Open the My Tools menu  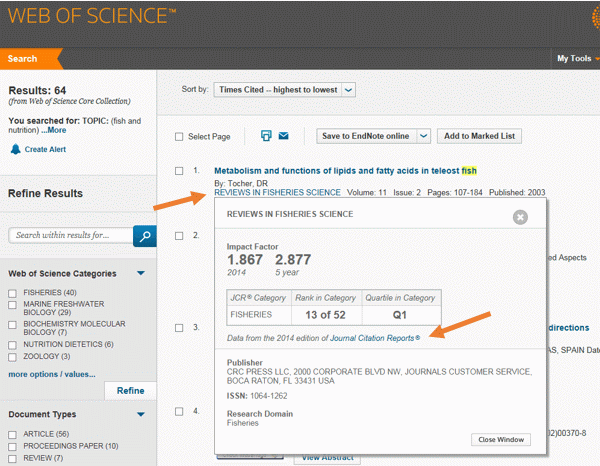pos(577,59)
